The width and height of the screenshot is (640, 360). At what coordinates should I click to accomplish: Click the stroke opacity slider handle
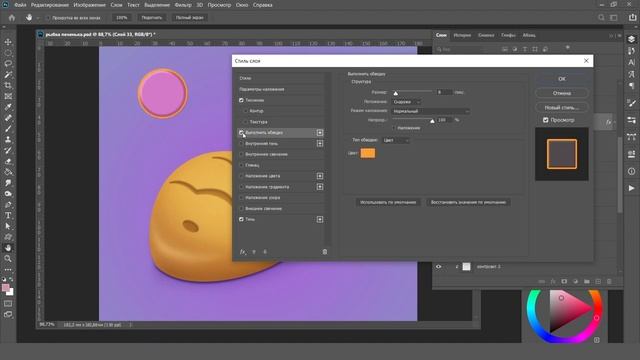[x=432, y=121]
